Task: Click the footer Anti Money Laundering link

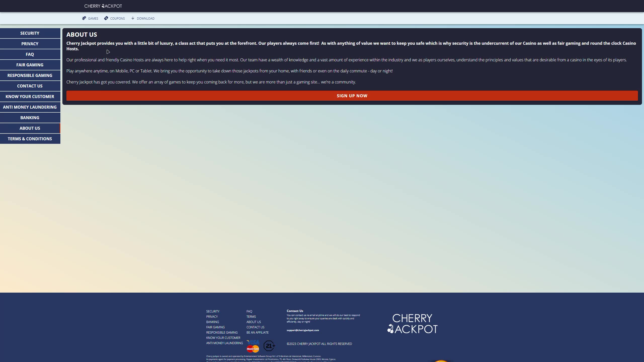Action: [224, 343]
